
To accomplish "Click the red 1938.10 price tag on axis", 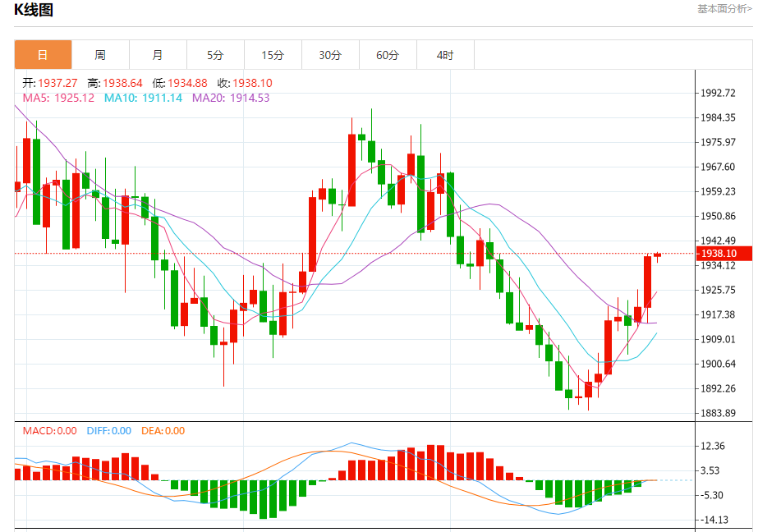I will [x=724, y=253].
